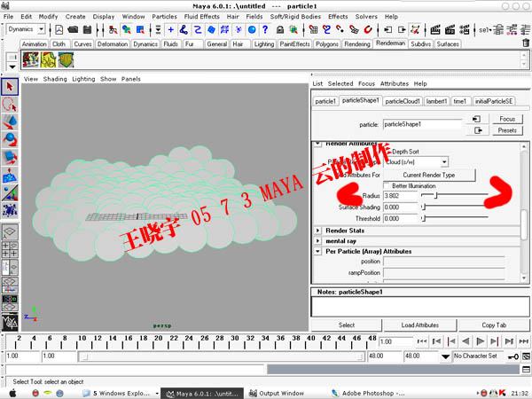This screenshot has height=399, width=532.
Task: Expand the mental ray section
Action: [318, 241]
